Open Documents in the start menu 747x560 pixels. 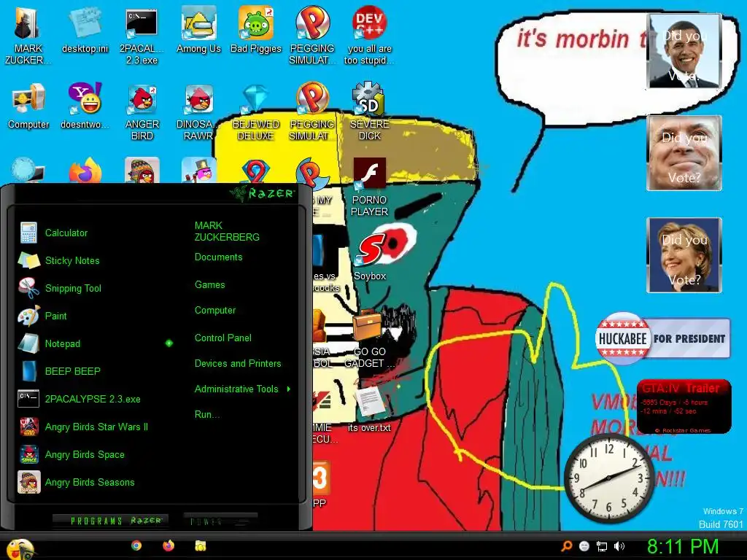click(218, 257)
